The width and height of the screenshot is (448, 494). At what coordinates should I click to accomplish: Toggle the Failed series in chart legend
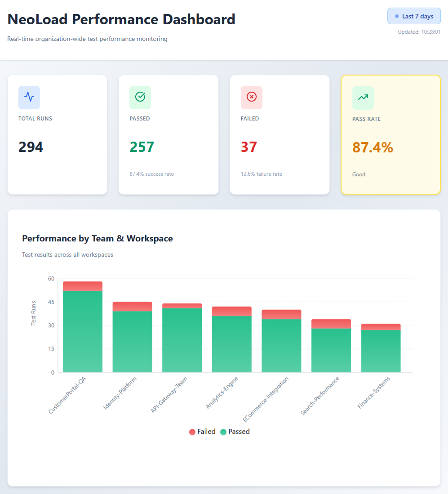click(202, 432)
